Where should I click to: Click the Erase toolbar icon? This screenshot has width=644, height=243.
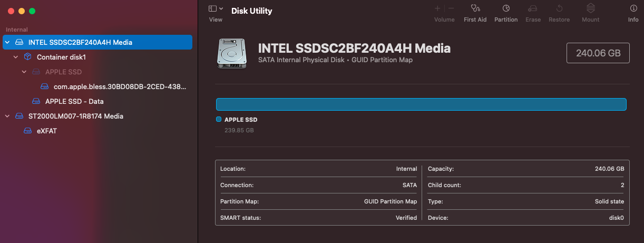click(533, 8)
